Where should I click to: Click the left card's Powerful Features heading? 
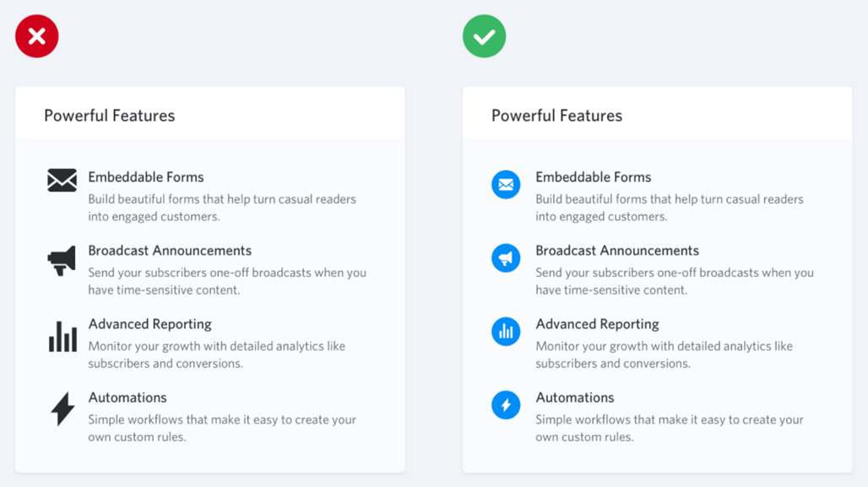point(110,116)
